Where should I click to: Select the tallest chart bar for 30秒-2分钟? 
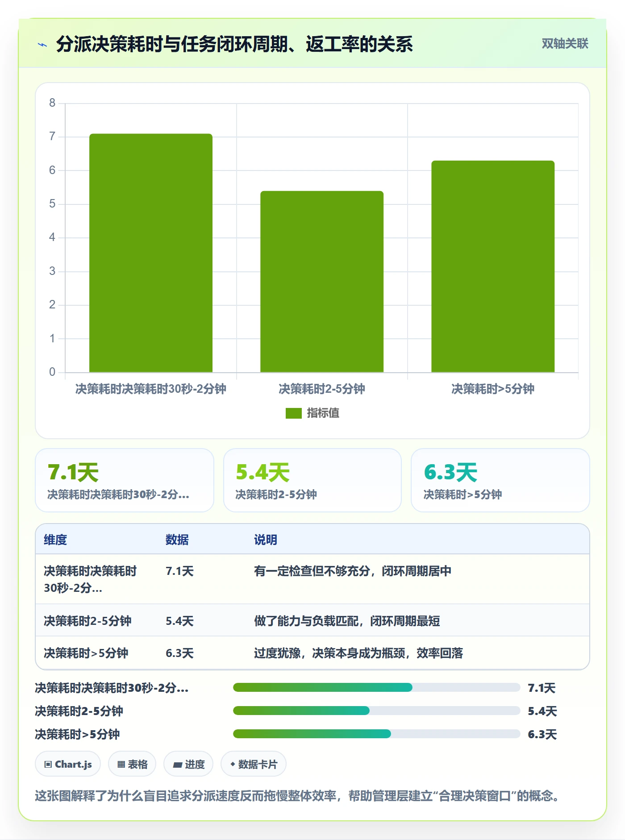pos(151,253)
